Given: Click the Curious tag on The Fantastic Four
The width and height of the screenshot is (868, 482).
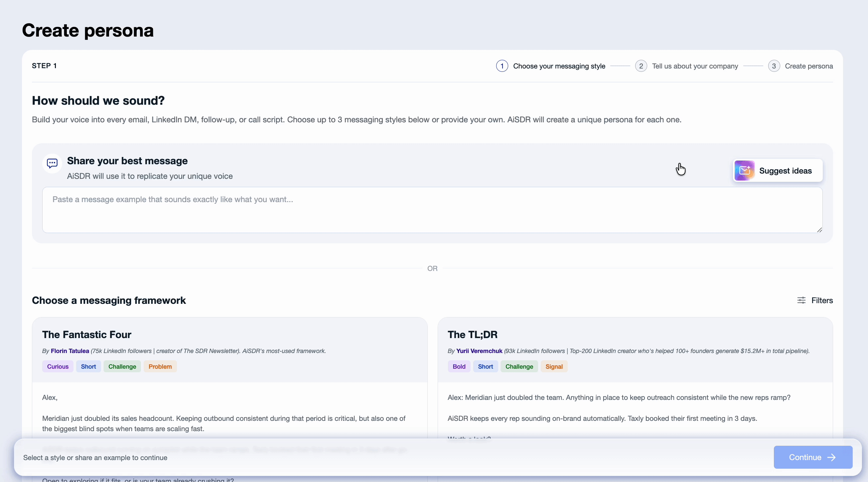Looking at the screenshot, I should click(58, 366).
